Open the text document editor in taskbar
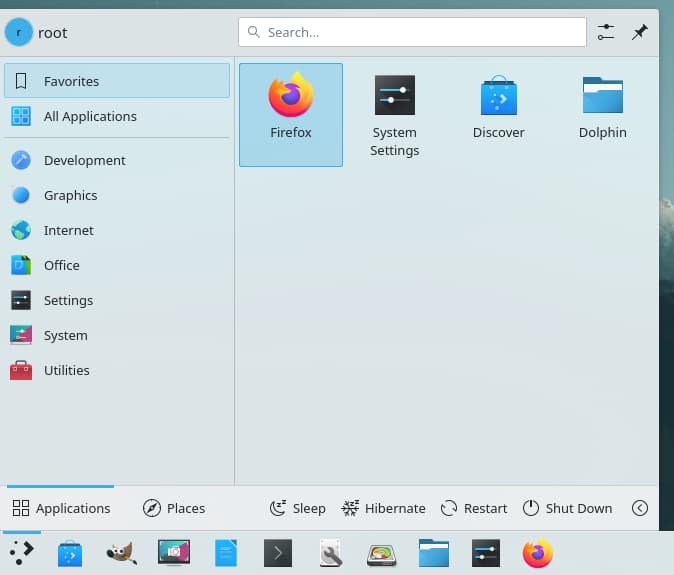 (226, 553)
